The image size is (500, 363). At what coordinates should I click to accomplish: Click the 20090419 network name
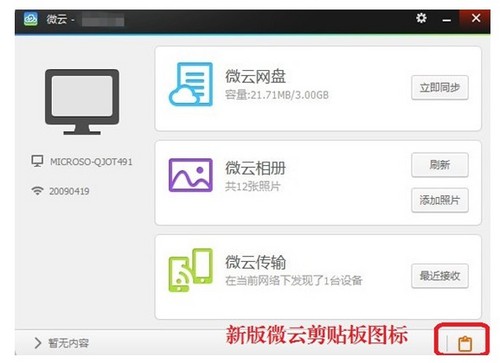coord(69,191)
